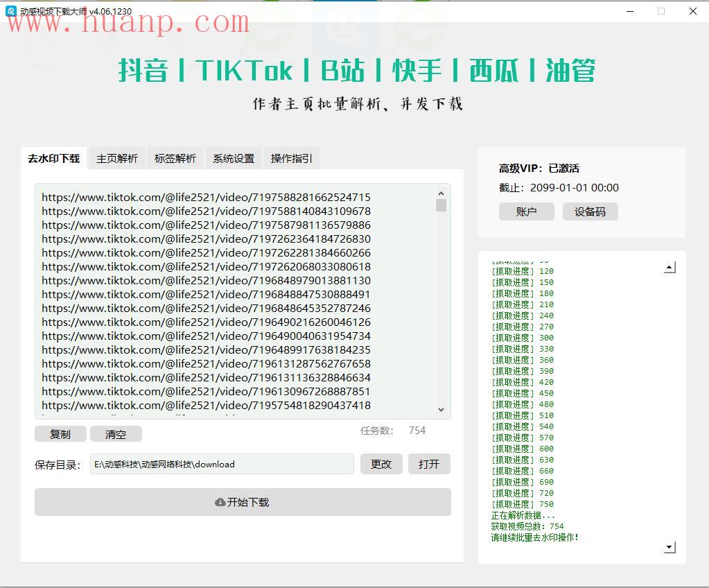Image resolution: width=709 pixels, height=588 pixels.
Task: Click URL ending in 7196130967268887851
Action: point(207,392)
